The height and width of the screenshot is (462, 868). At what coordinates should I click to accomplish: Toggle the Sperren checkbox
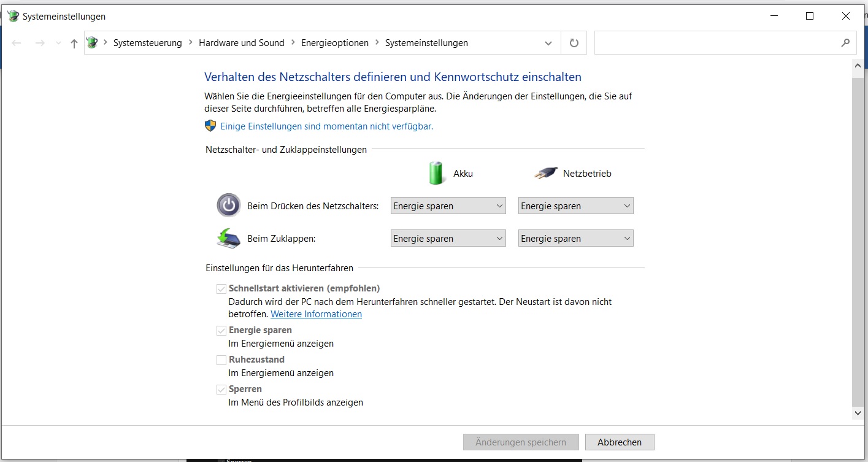(221, 389)
